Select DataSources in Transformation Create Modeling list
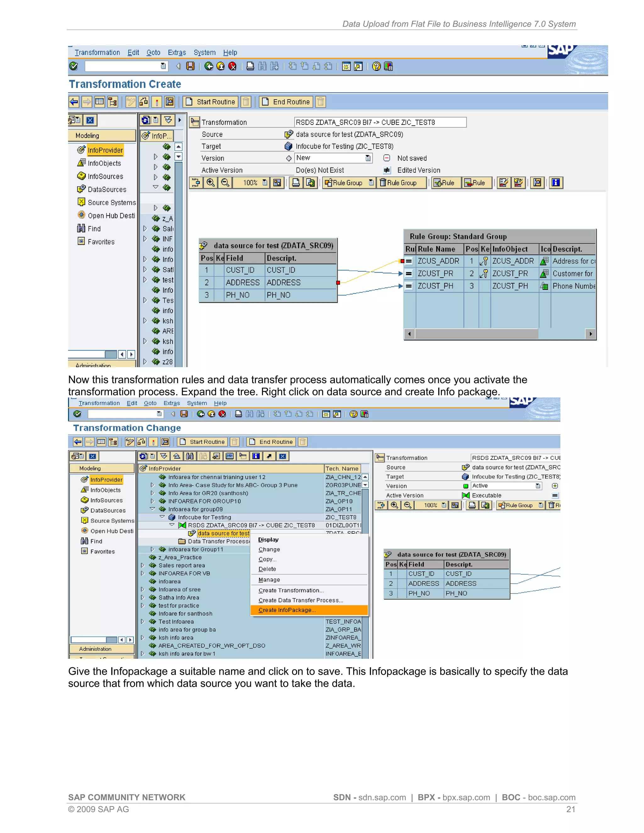Viewport: 644px width, 833px height. [107, 190]
